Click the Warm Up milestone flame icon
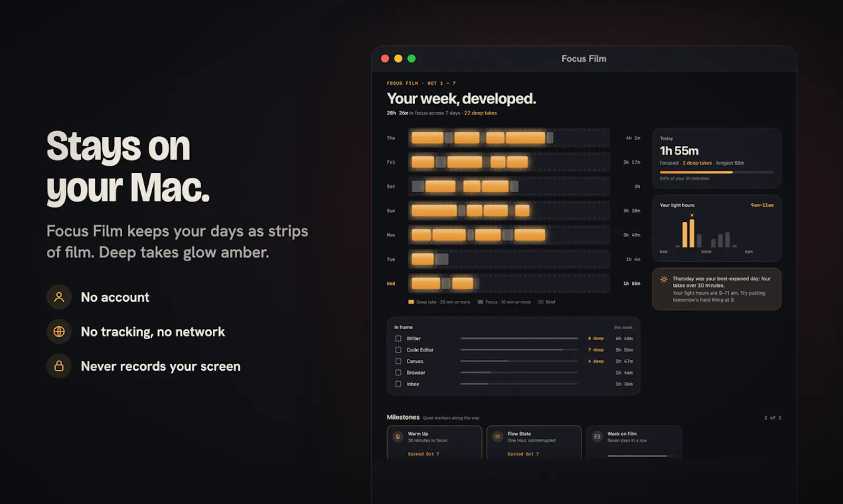 398,437
